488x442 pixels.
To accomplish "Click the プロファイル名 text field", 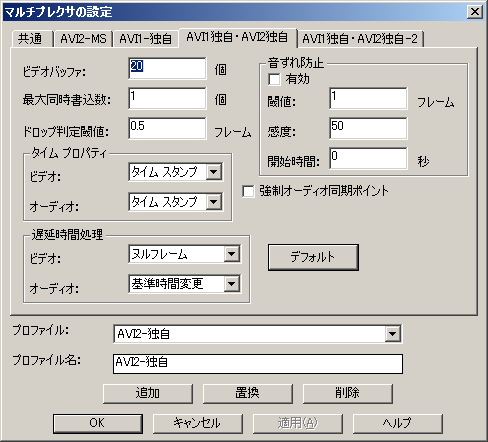I will tap(258, 364).
